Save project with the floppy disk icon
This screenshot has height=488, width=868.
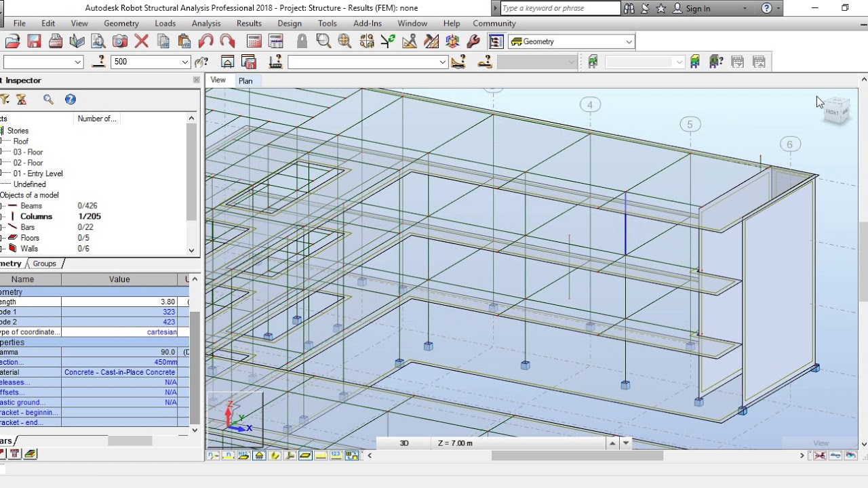point(34,41)
